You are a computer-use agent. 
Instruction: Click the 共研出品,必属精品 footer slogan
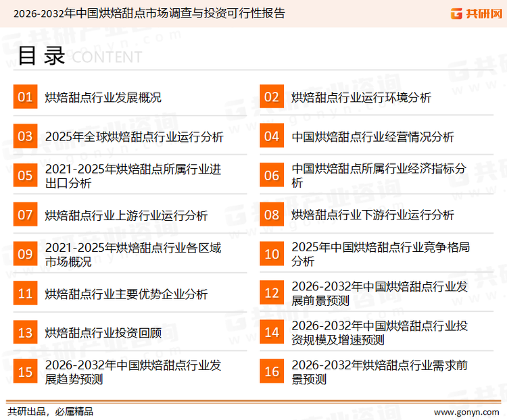click(50, 411)
